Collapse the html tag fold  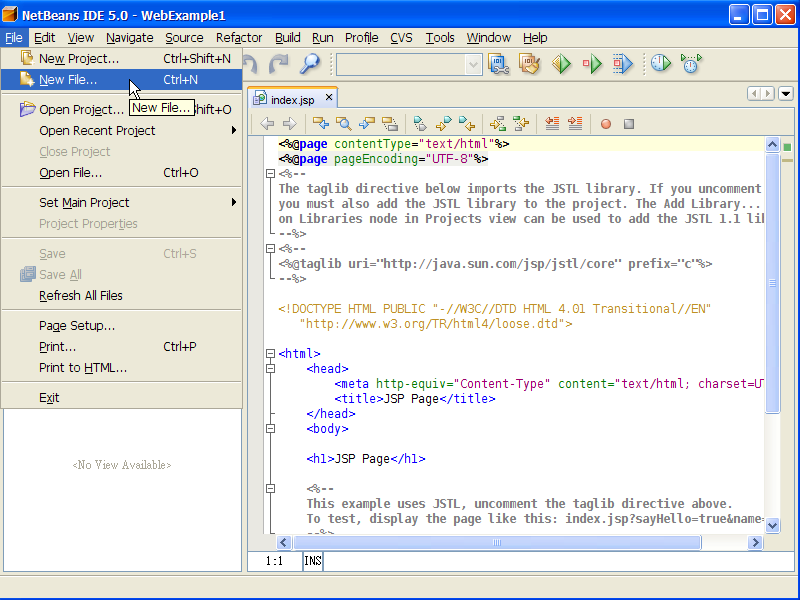270,353
